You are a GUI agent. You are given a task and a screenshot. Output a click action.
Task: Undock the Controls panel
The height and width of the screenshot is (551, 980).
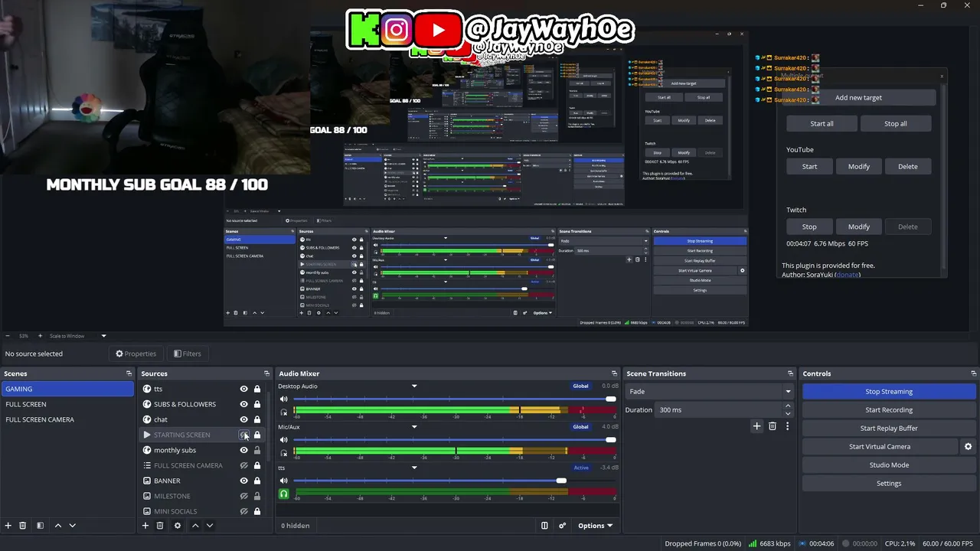click(x=972, y=373)
